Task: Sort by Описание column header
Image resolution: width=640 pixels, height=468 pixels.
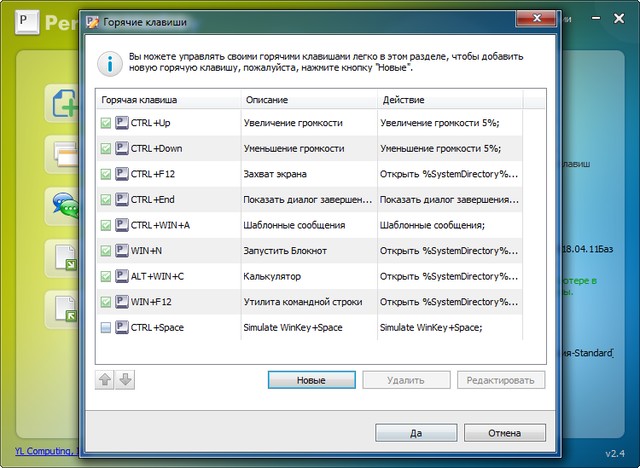Action: (x=309, y=100)
